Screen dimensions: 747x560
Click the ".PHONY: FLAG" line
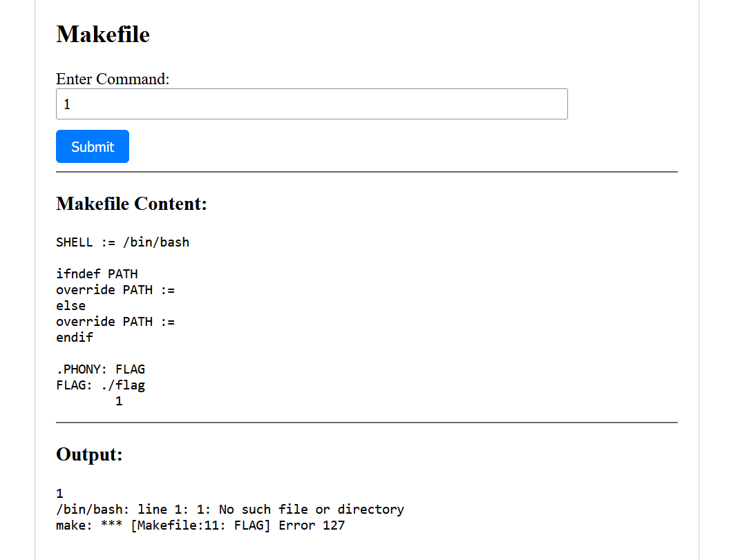point(100,369)
